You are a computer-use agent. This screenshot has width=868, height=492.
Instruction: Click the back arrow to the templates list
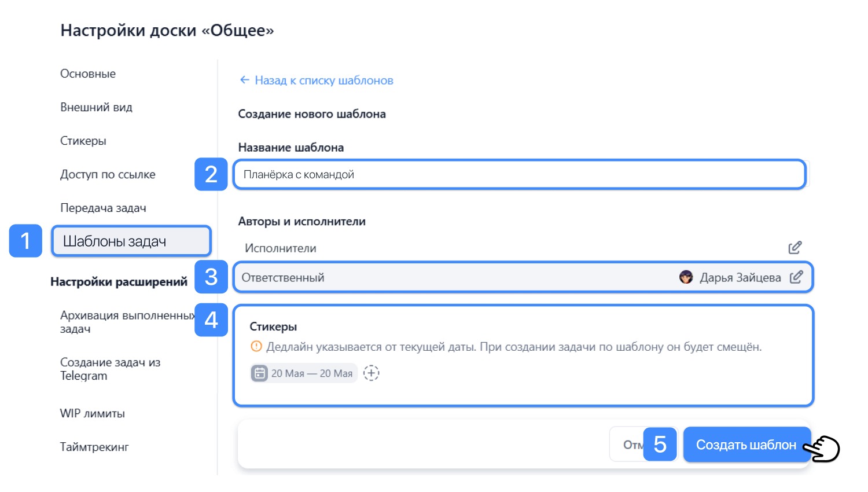[245, 80]
